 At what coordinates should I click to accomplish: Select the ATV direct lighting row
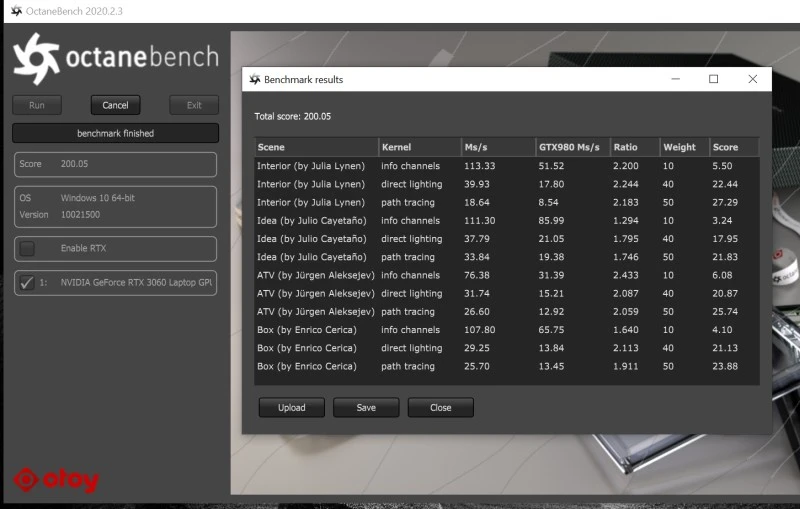point(507,293)
